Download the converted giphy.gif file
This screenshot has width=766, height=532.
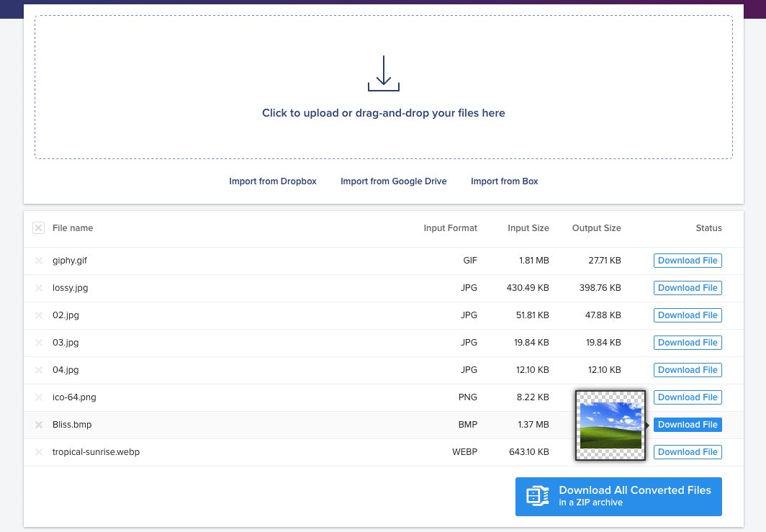tap(688, 261)
